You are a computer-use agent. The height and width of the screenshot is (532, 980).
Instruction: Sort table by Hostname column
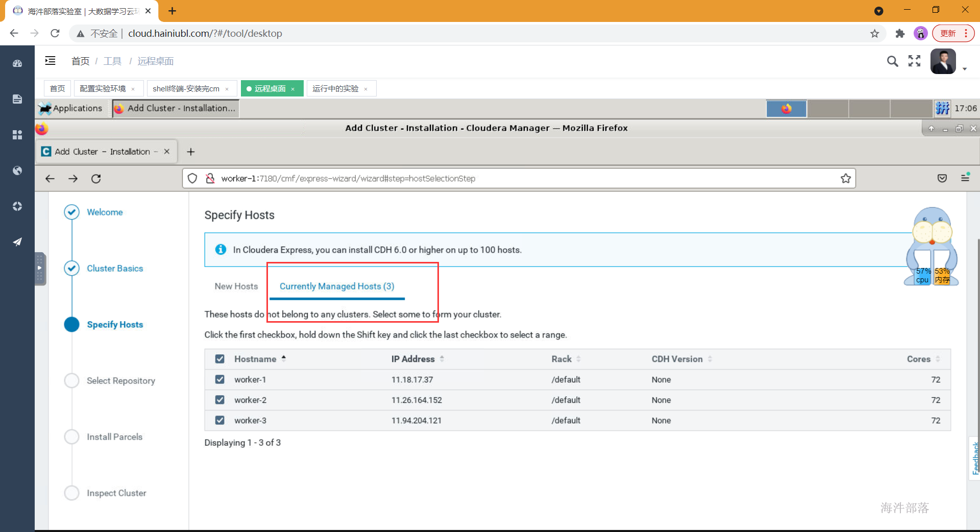260,359
